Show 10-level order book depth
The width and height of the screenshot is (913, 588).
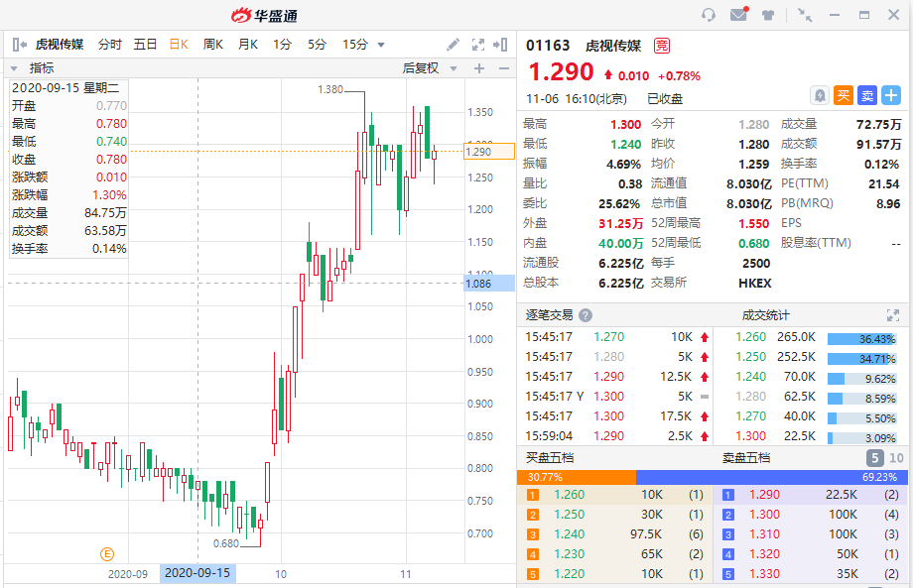point(896,458)
